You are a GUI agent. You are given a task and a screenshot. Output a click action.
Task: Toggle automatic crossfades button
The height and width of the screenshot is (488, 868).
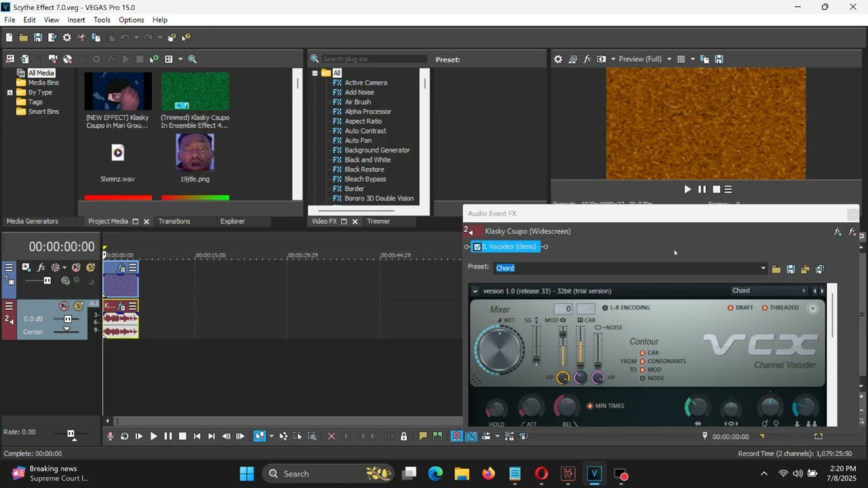tap(471, 436)
